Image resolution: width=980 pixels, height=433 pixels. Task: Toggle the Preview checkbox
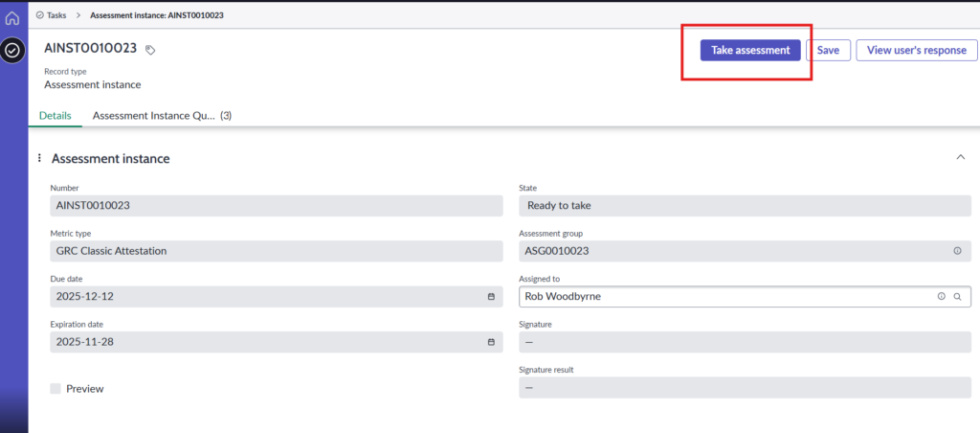pyautogui.click(x=56, y=389)
